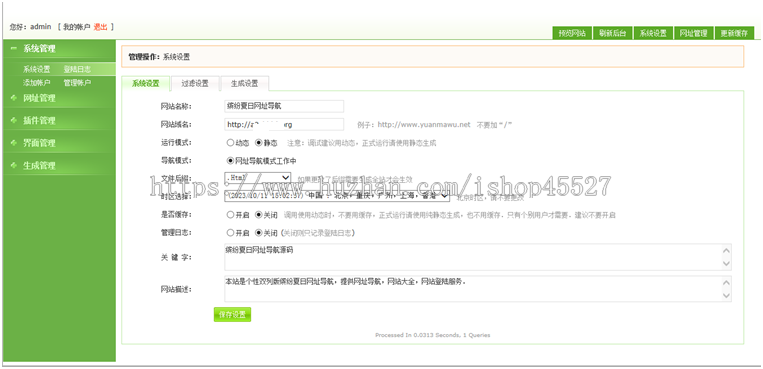
Task: Switch to the 生成设置 tab
Action: coord(244,83)
